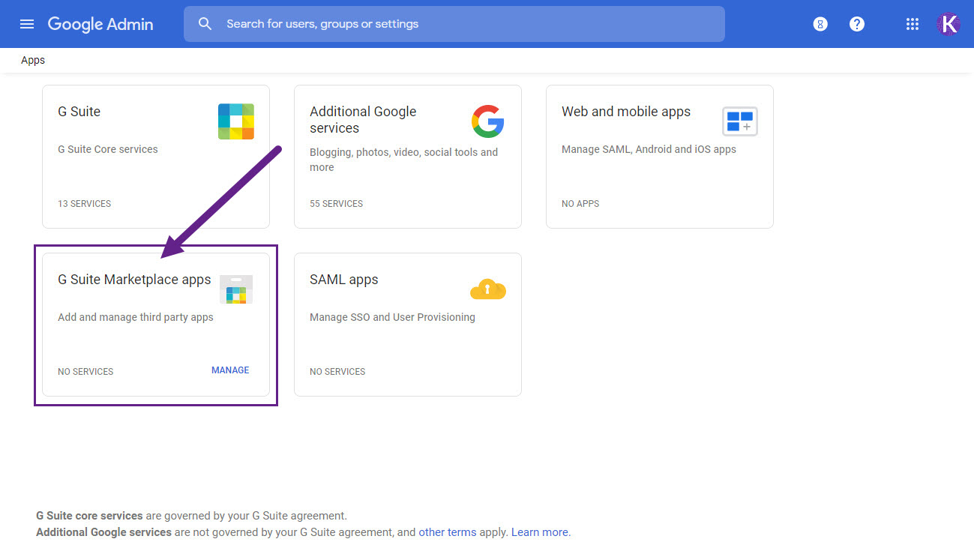Open Additional Google services title
Viewport: 974px width, 560px height.
pyautogui.click(x=363, y=120)
